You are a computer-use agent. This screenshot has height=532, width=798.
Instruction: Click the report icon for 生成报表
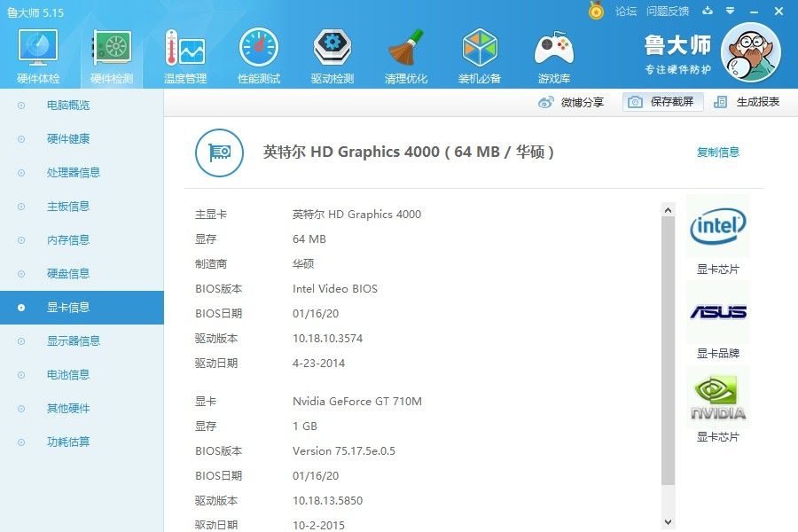[x=720, y=102]
